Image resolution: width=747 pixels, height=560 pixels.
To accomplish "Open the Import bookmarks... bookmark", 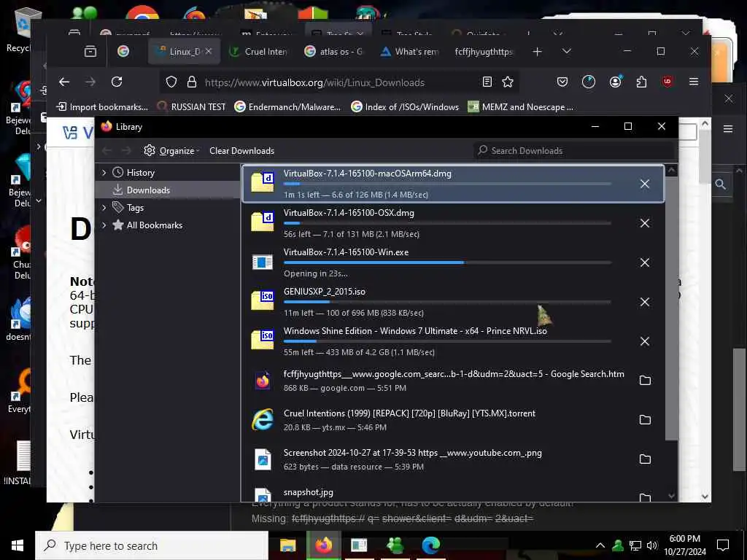I will 102,106.
